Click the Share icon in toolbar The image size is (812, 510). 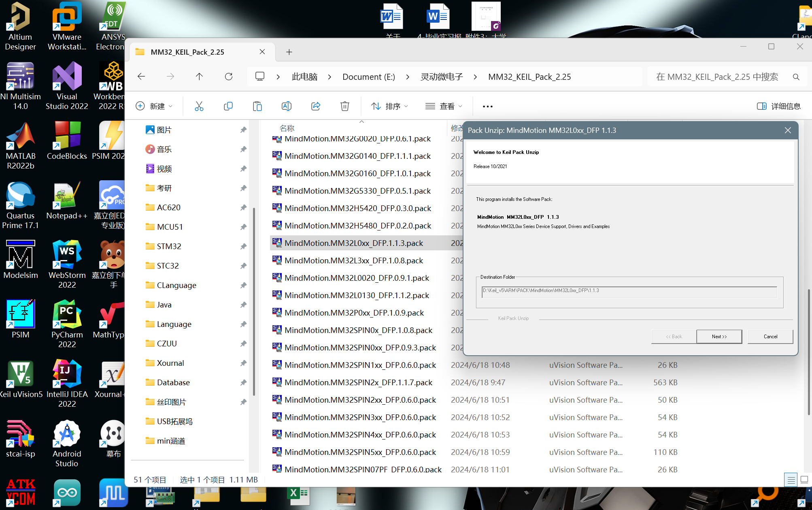coord(316,106)
